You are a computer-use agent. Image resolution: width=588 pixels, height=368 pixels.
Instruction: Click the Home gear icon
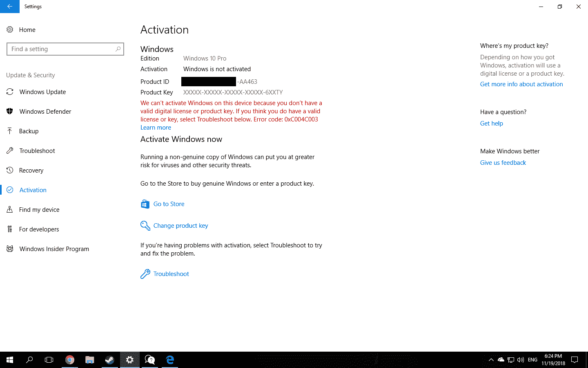10,29
